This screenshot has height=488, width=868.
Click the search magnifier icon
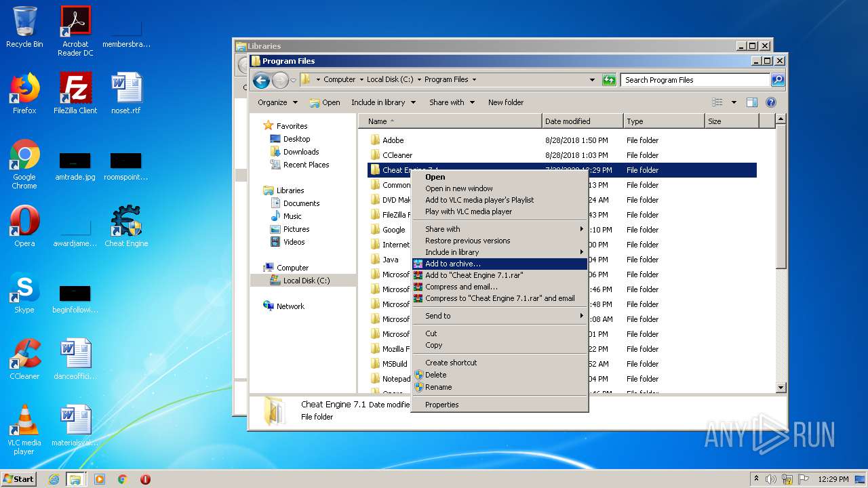pyautogui.click(x=778, y=80)
